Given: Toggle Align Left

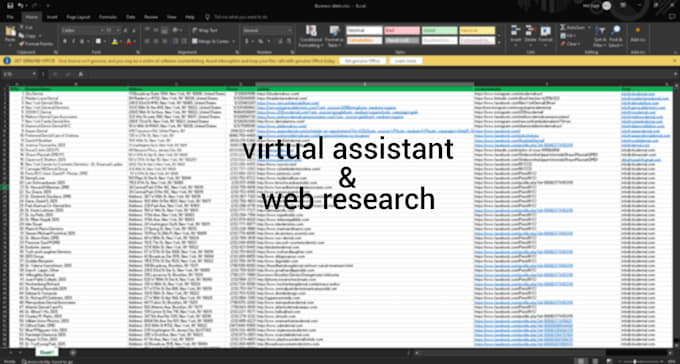Looking at the screenshot, I should [147, 42].
